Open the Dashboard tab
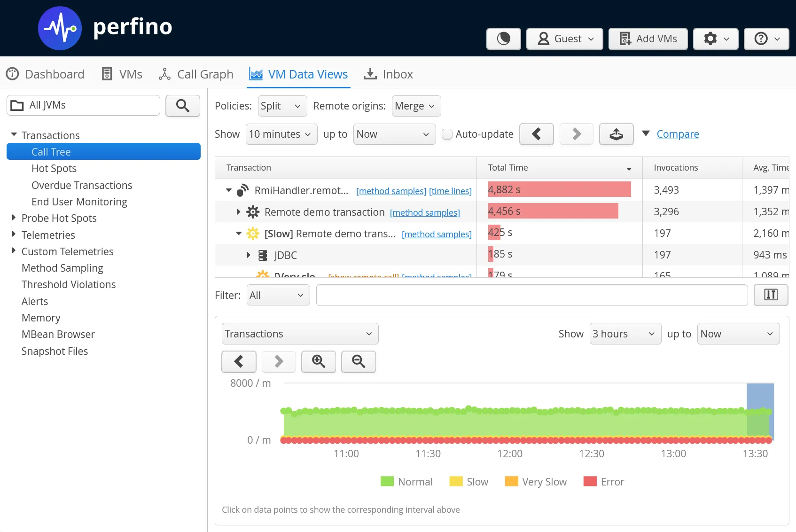Image resolution: width=796 pixels, height=532 pixels. [x=46, y=74]
